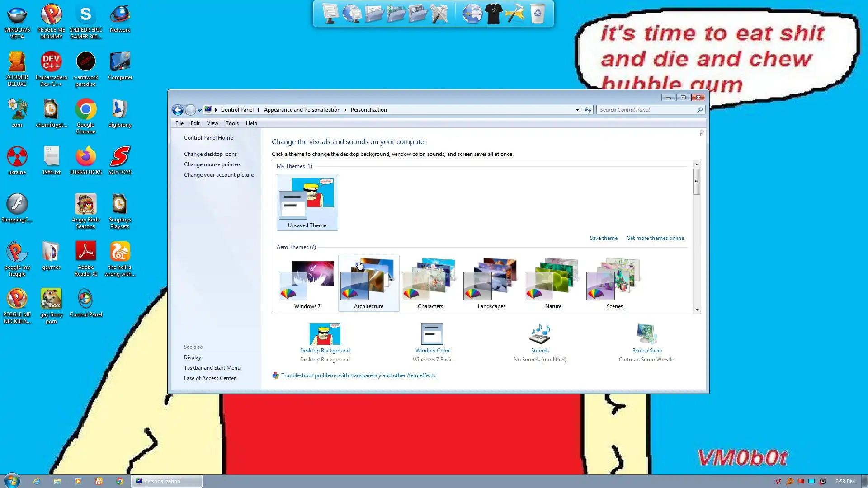The height and width of the screenshot is (488, 868).
Task: Click the Windows Start orb
Action: pos(12,481)
